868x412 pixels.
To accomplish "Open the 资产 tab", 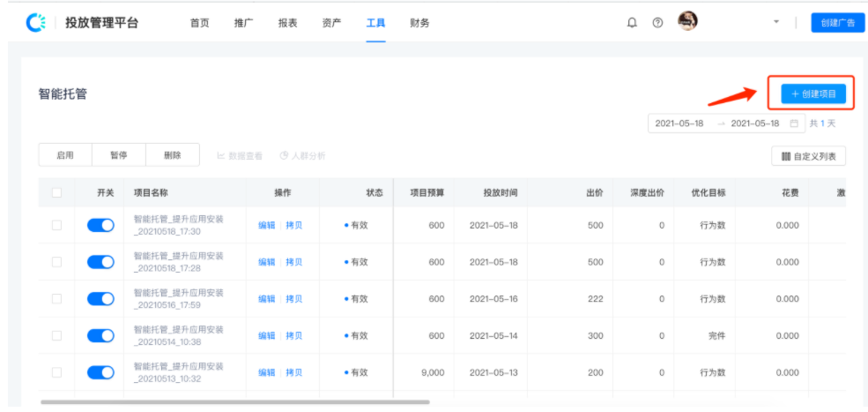I will [331, 23].
